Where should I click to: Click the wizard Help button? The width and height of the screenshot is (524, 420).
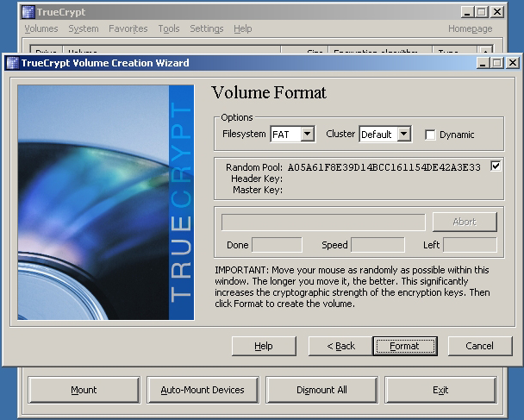[264, 346]
